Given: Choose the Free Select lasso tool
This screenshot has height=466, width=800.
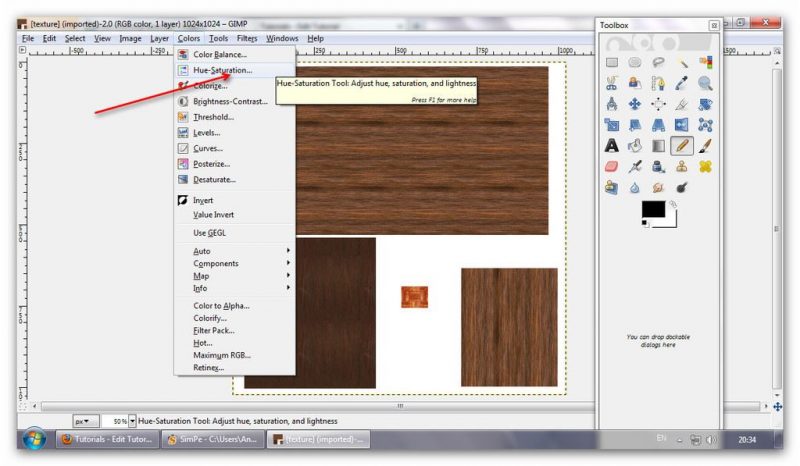Looking at the screenshot, I should tap(658, 62).
